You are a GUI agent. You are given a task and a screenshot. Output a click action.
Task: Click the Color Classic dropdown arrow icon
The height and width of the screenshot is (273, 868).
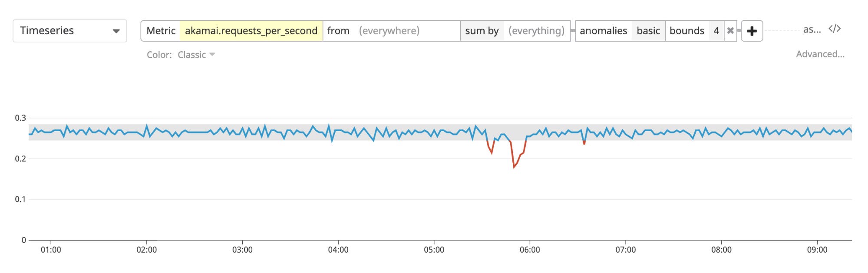212,55
